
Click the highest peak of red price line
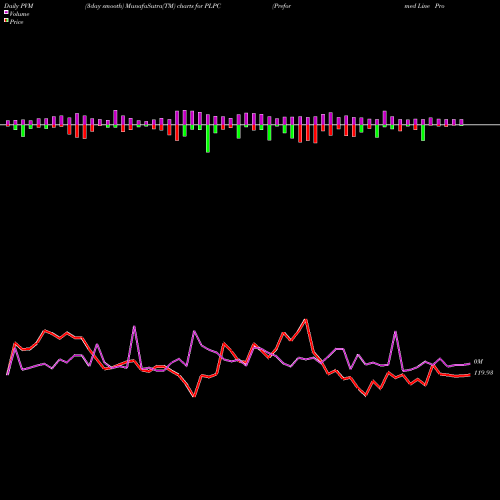coord(306,320)
